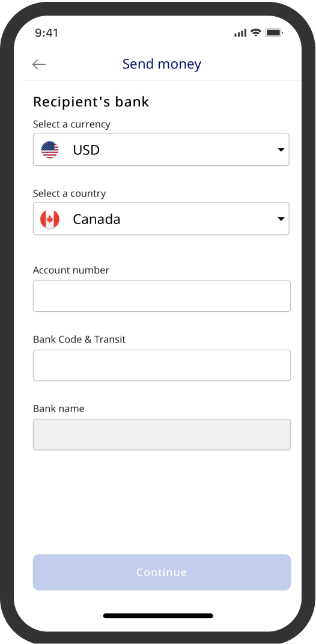Viewport: 316px width, 644px height.
Task: Click the Select a country label
Action: tap(70, 193)
